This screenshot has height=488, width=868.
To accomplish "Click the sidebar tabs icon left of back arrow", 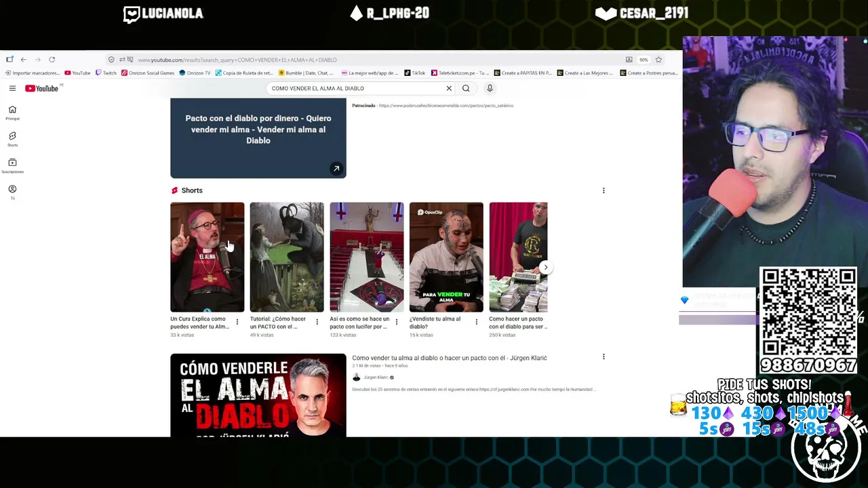I will click(9, 60).
